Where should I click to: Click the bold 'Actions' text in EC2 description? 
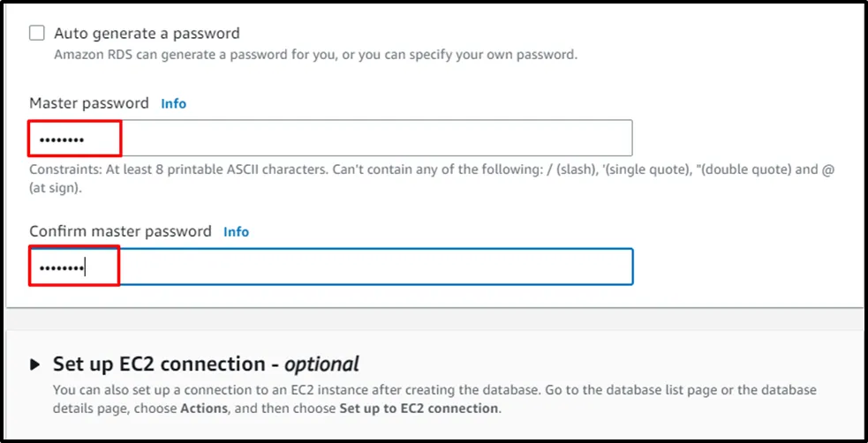click(x=204, y=409)
